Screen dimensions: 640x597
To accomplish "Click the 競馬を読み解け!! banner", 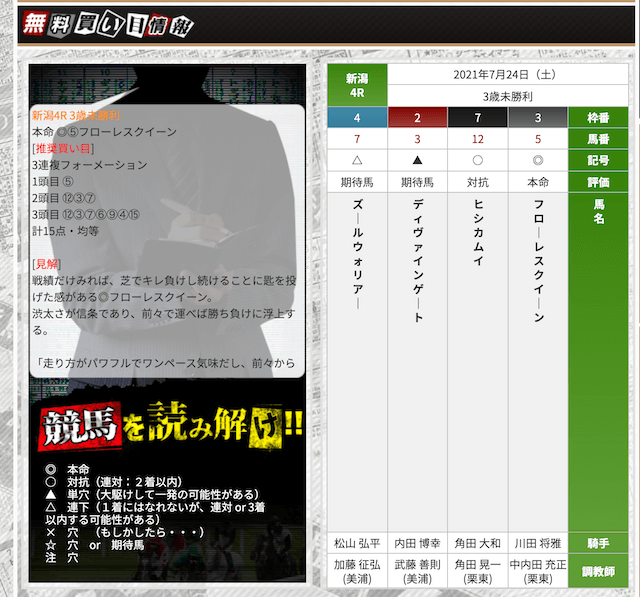I will click(170, 426).
